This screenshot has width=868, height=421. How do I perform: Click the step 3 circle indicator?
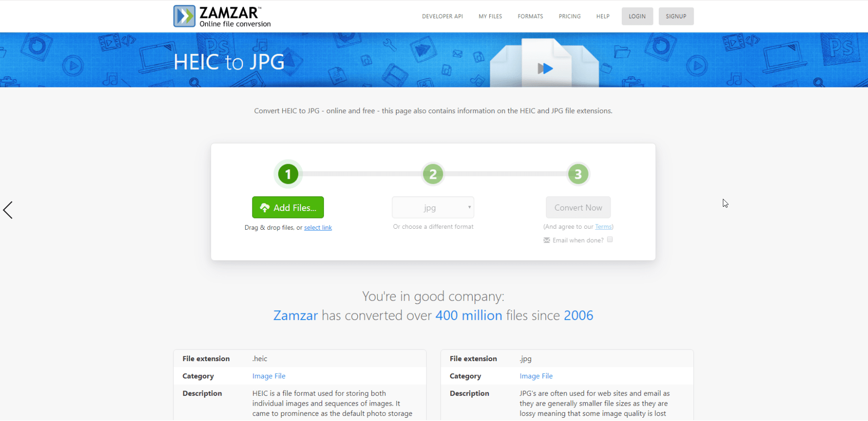coord(578,174)
